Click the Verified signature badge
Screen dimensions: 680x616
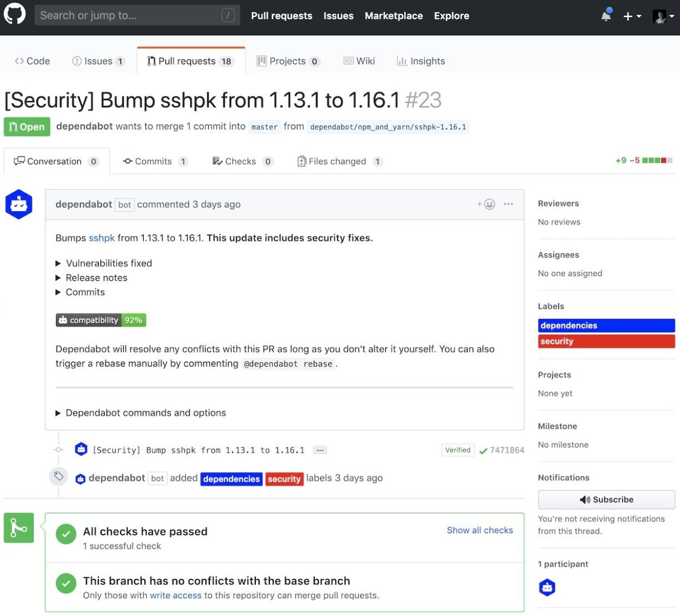point(458,450)
